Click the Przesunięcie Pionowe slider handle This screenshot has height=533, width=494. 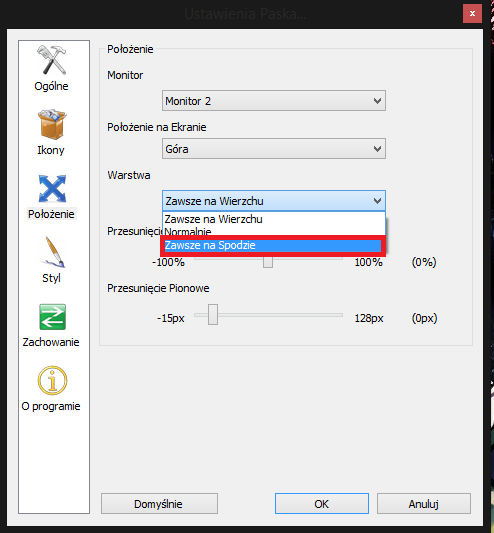(x=213, y=314)
